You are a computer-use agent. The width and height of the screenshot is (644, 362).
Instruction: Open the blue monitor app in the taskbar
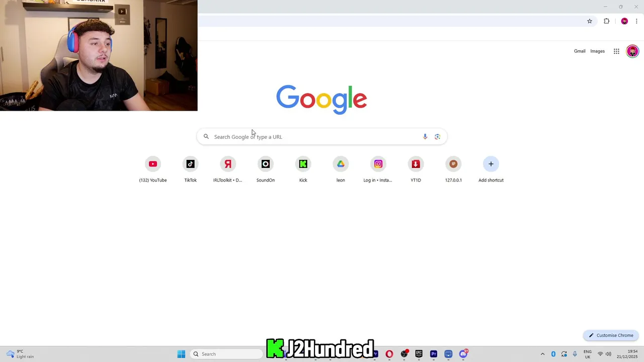[x=448, y=354]
